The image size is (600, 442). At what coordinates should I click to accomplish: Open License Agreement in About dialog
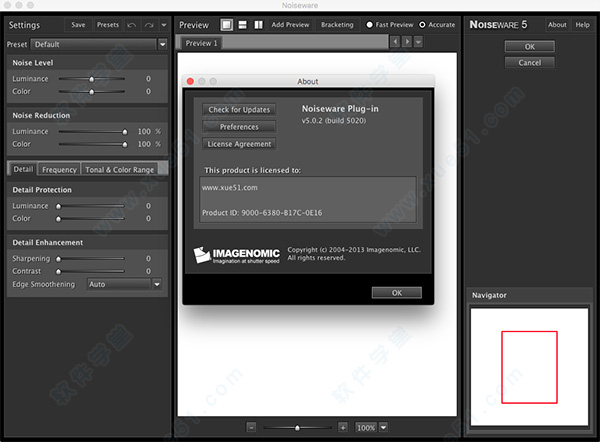click(239, 144)
